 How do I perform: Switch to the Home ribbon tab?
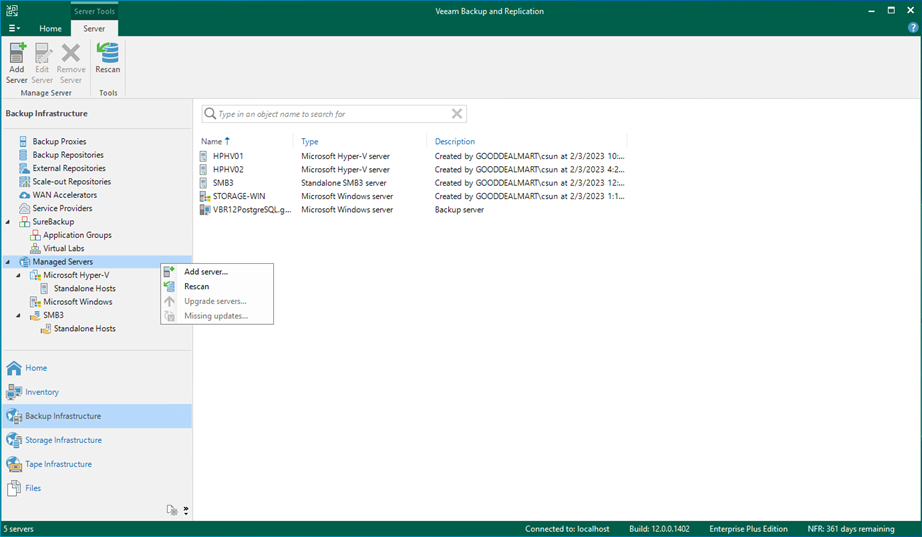click(x=51, y=28)
